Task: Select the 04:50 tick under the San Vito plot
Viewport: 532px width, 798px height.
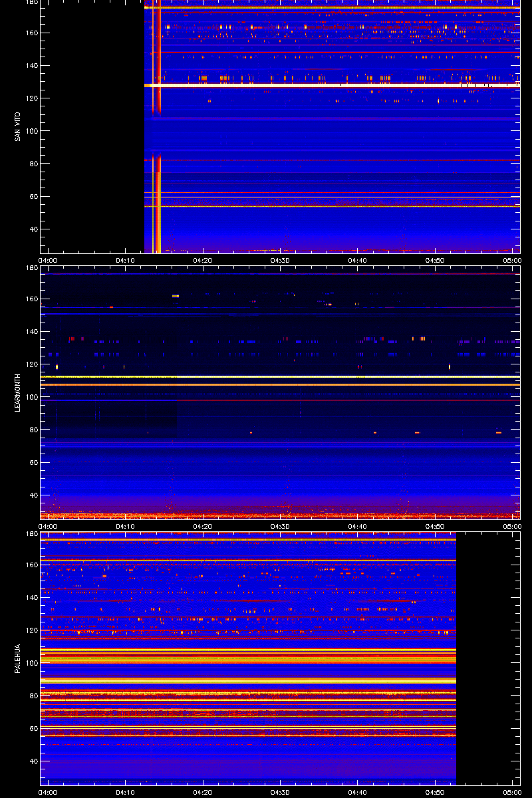Action: pyautogui.click(x=435, y=261)
